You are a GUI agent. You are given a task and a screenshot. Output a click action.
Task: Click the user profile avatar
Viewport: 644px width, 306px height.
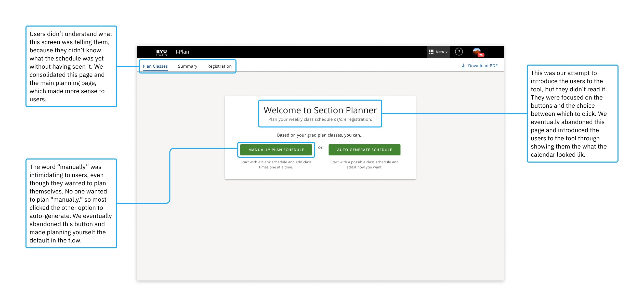tap(477, 51)
